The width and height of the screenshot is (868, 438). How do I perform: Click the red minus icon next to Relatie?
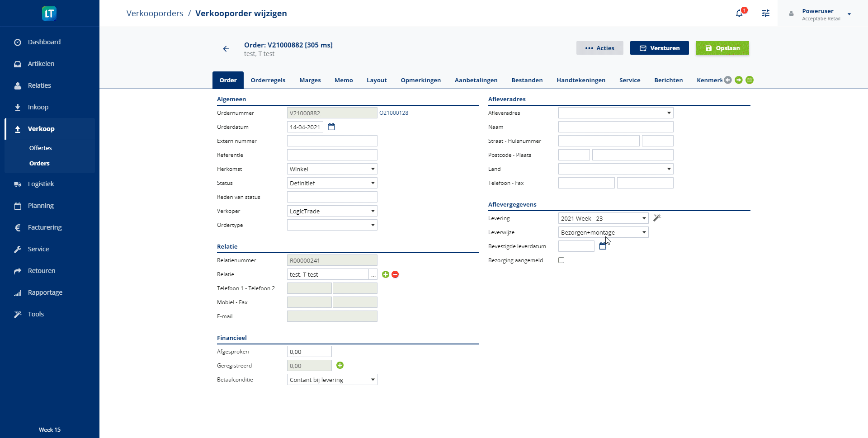[x=395, y=274]
